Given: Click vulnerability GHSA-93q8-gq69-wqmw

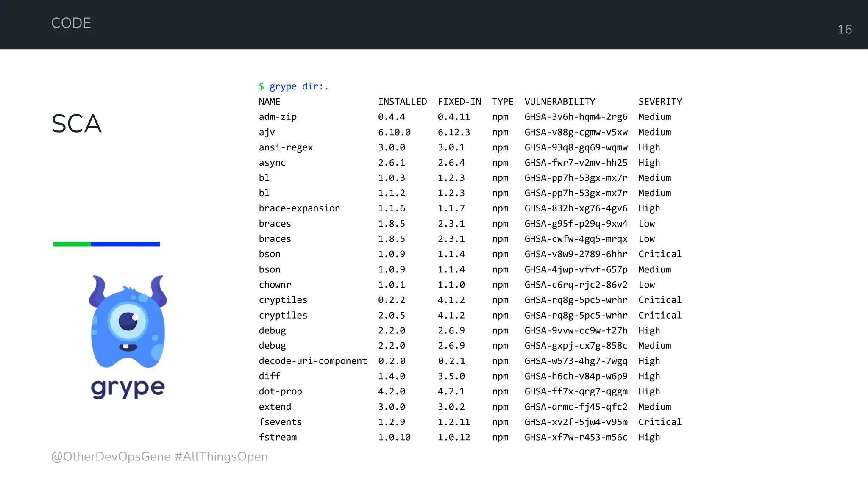Looking at the screenshot, I should (576, 147).
